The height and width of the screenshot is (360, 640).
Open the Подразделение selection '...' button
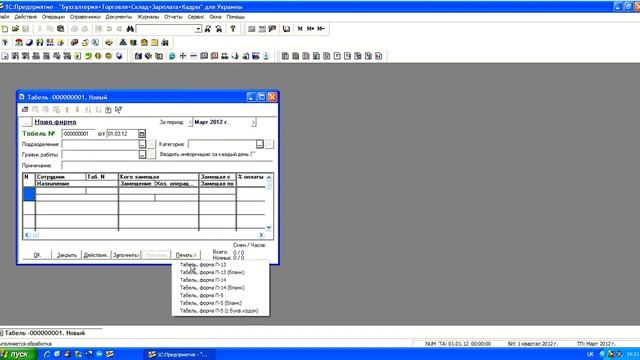(142, 144)
